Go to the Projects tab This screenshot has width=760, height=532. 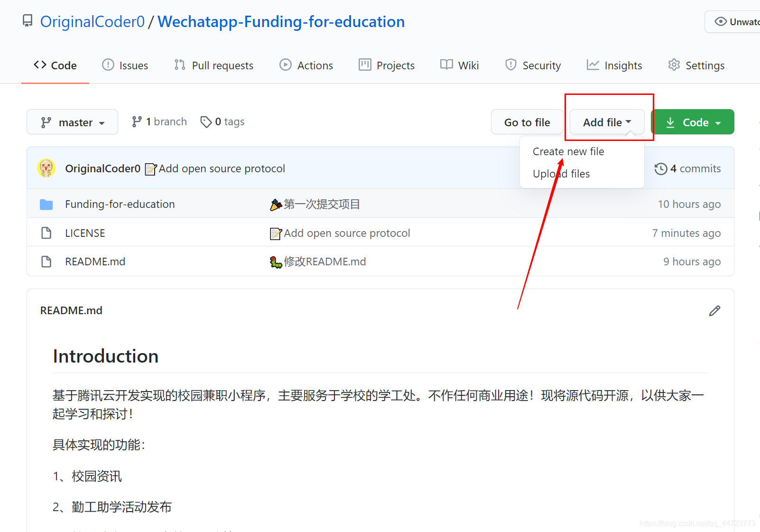pyautogui.click(x=387, y=65)
